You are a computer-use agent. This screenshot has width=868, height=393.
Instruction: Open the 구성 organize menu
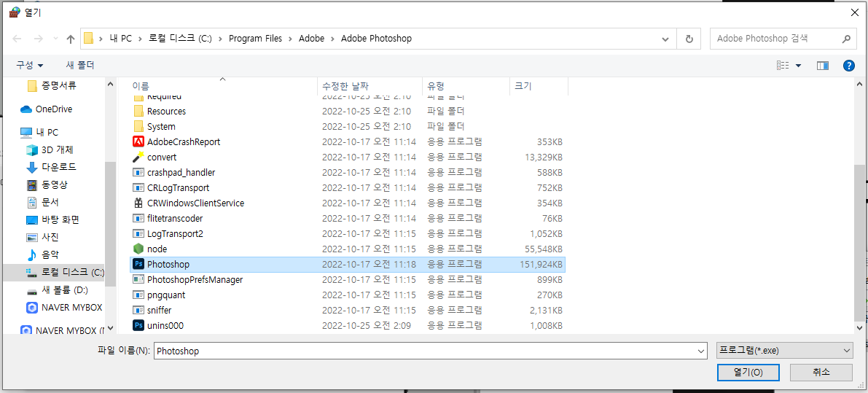point(30,66)
